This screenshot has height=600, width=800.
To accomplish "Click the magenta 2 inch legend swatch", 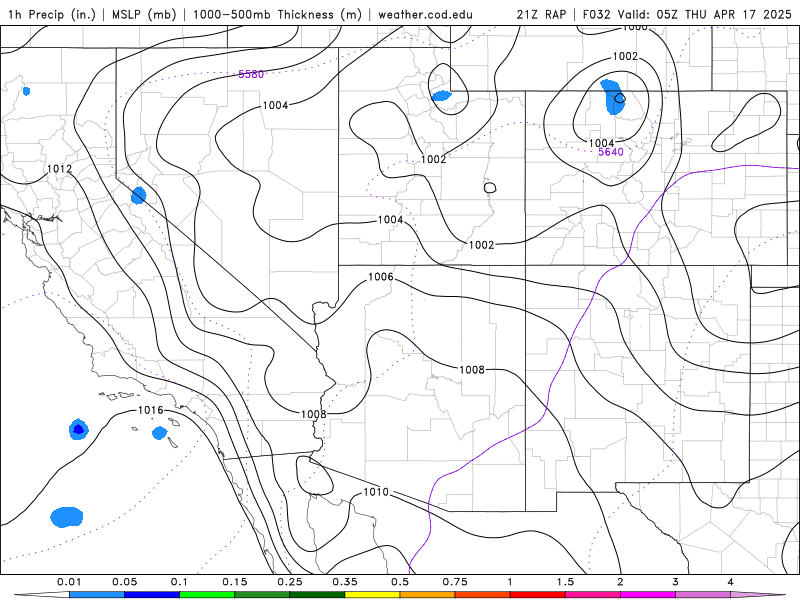I will coord(648,595).
